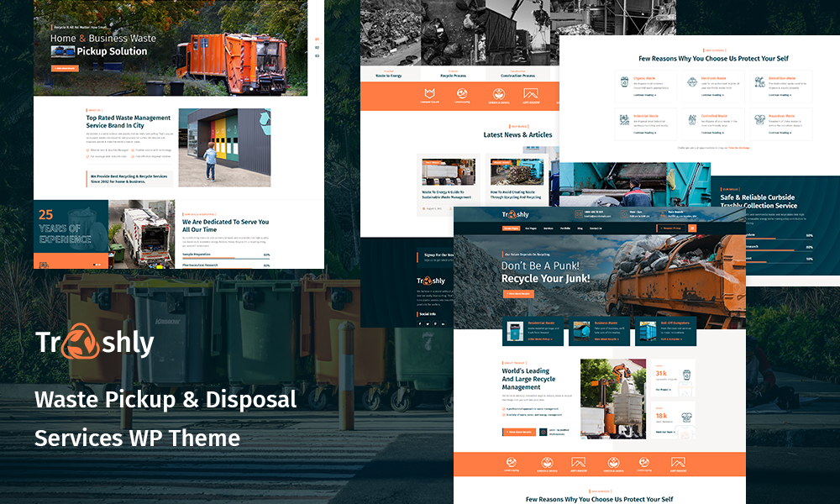The height and width of the screenshot is (504, 840).
Task: Click the Trashly recycle logo on the dark banner
Action: [x=94, y=343]
